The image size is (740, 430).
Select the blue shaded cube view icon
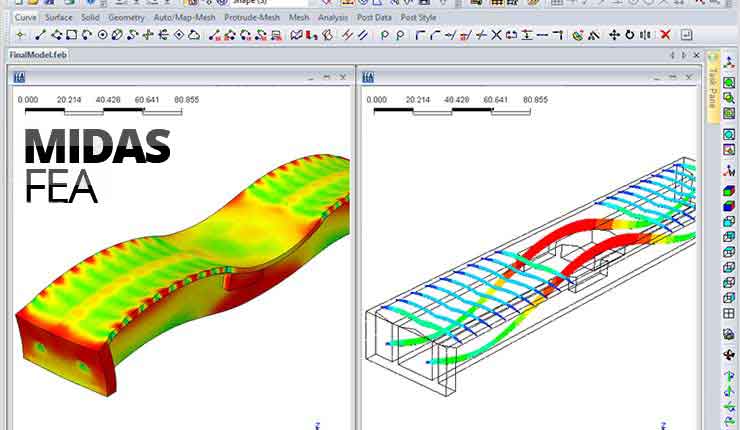729,206
